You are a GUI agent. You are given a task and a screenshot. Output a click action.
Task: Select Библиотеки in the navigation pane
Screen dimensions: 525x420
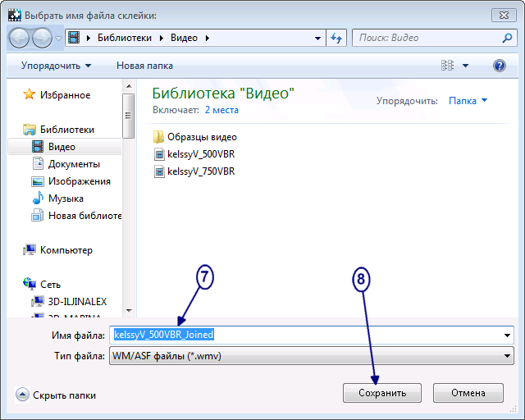tap(67, 130)
